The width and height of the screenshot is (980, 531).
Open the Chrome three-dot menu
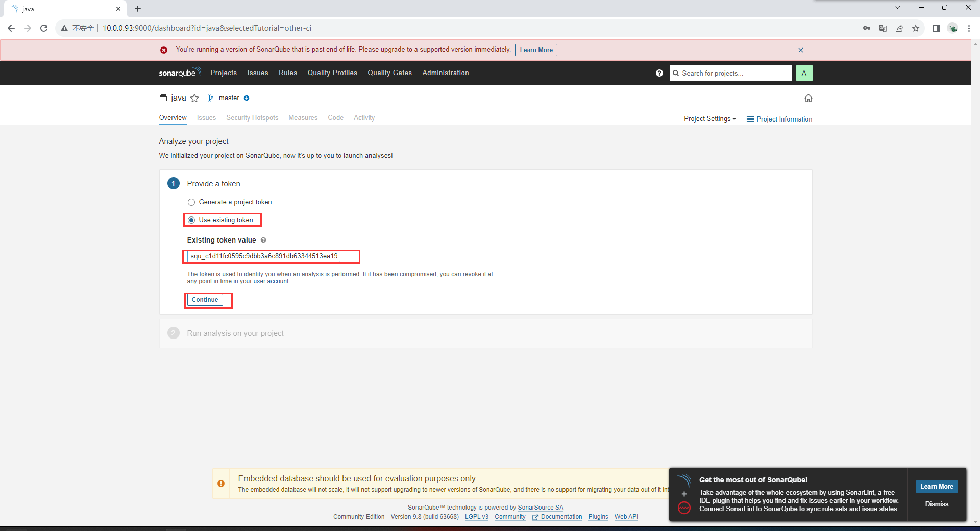[969, 28]
